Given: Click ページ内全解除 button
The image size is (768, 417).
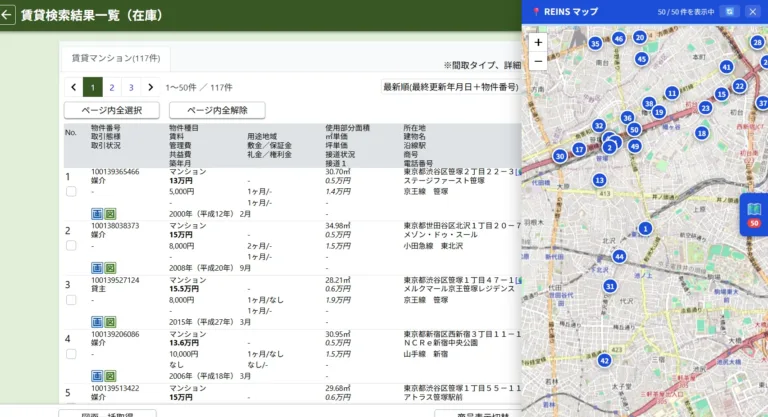Looking at the screenshot, I should pos(217,110).
